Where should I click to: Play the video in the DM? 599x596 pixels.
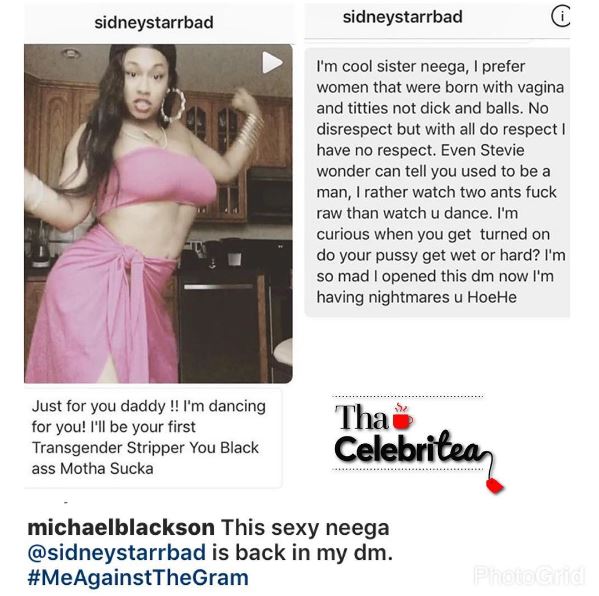click(x=272, y=62)
